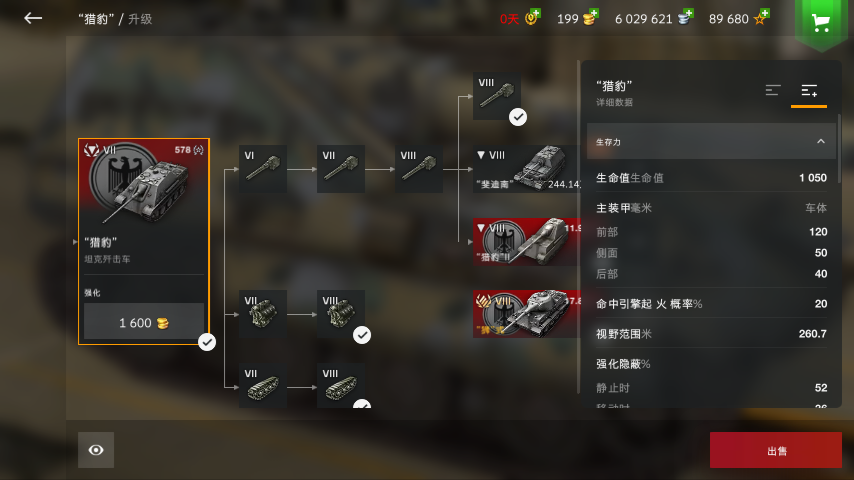Switch to the detailed stats tab

[x=809, y=90]
